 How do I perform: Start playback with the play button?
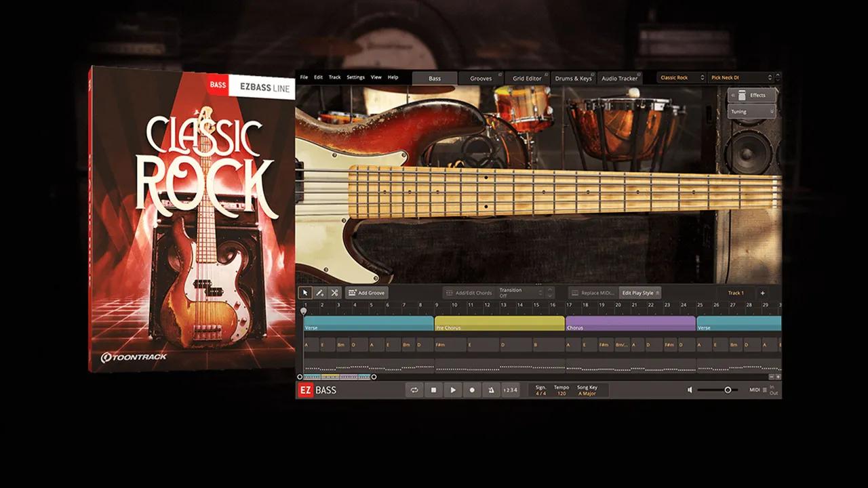pos(453,390)
